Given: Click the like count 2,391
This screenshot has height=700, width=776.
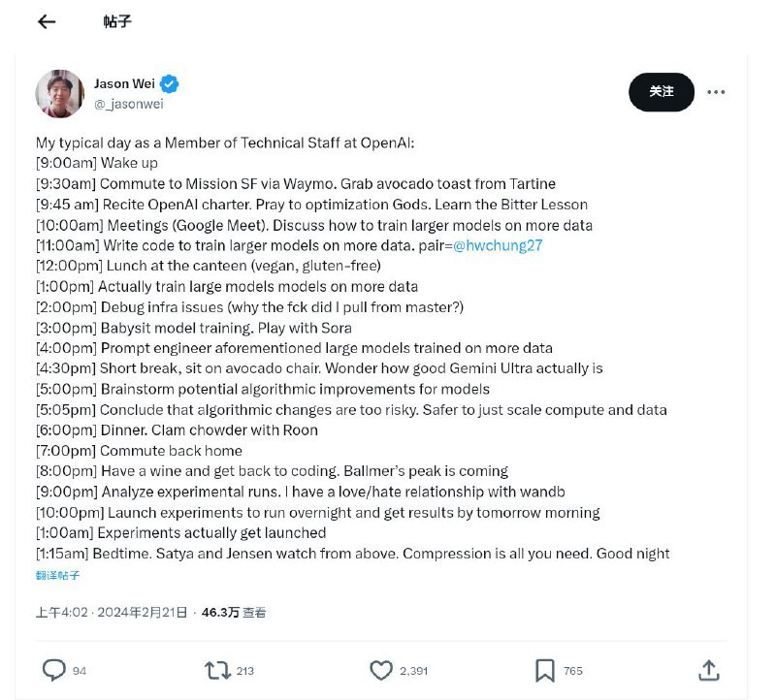Looking at the screenshot, I should click(x=415, y=670).
